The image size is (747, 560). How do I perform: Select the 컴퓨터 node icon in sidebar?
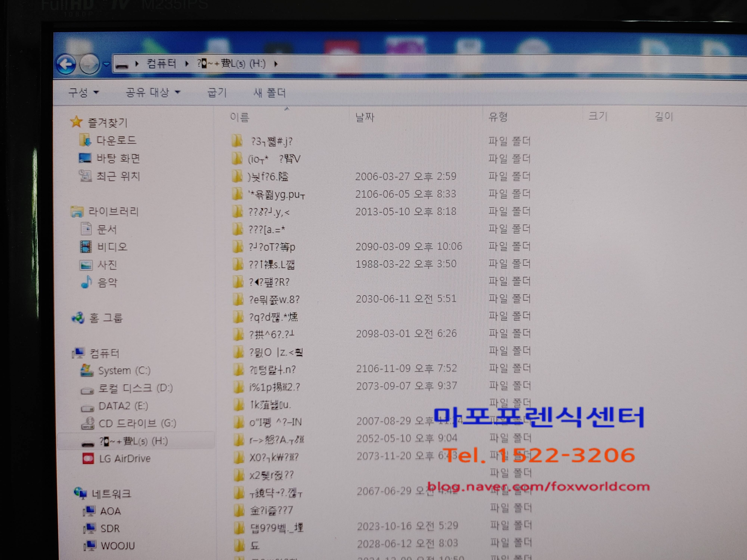78,353
